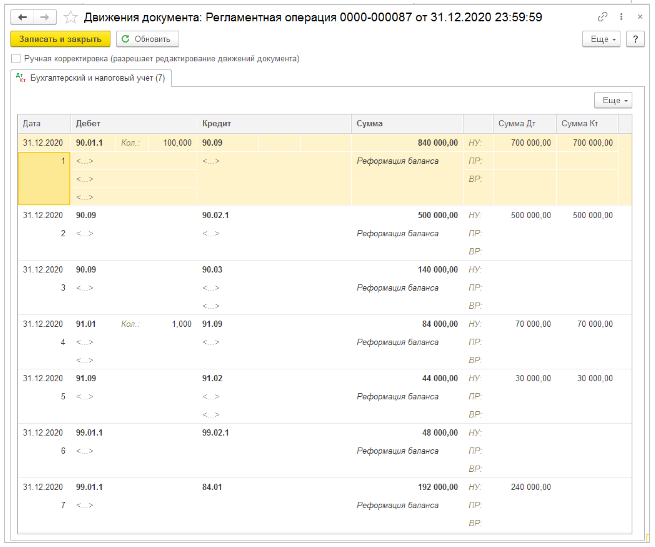The height and width of the screenshot is (547, 655).
Task: Select the amount 48 000,00
Action: pos(440,433)
